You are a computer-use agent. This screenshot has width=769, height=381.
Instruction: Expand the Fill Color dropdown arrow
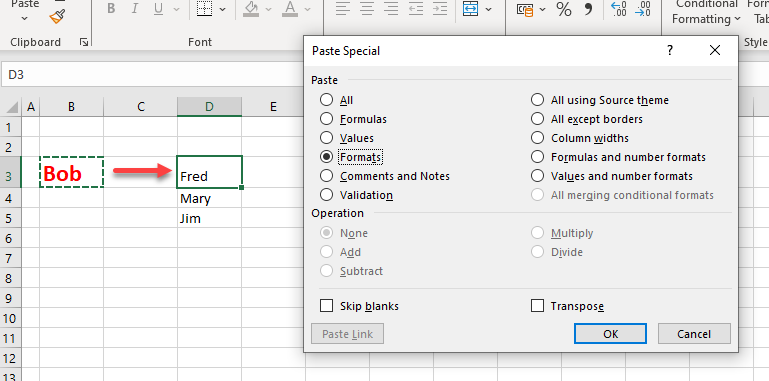[x=268, y=9]
